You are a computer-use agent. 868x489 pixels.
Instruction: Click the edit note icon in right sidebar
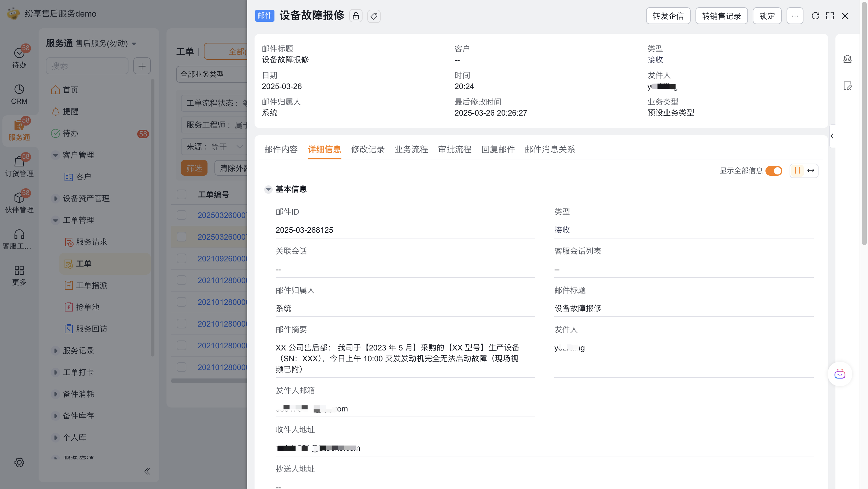point(847,86)
